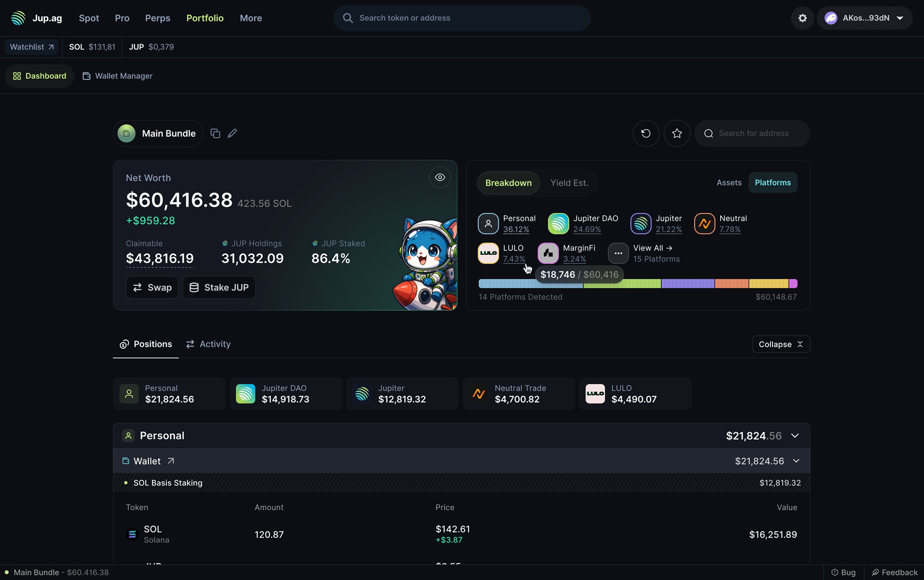Click MarginFi icon in breakdown

pos(548,253)
